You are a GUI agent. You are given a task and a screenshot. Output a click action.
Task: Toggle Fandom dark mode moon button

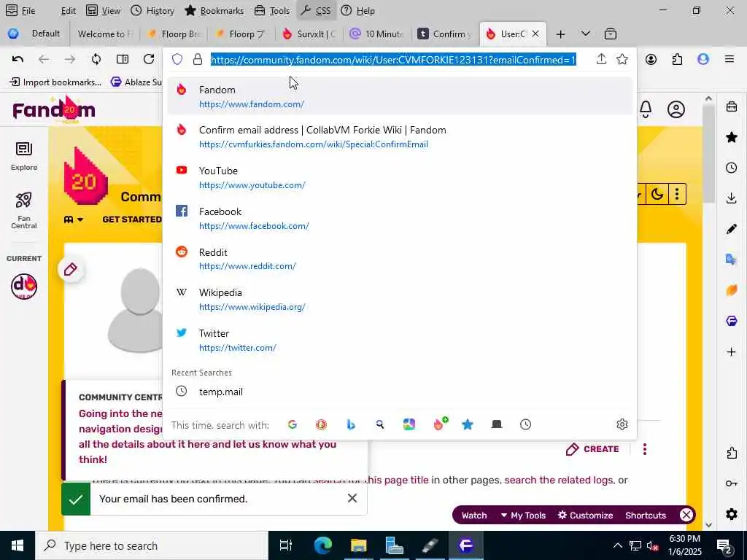[657, 194]
